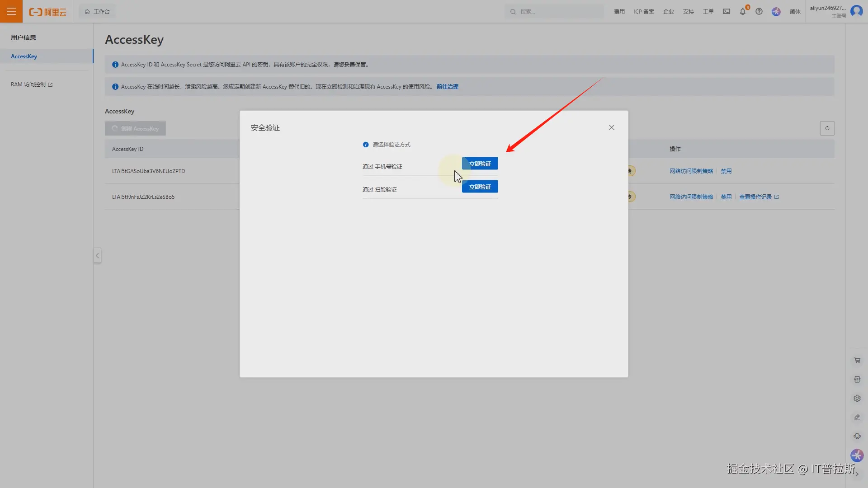This screenshot has width=868, height=488.
Task: Close the 安全验证 dialog
Action: tap(612, 127)
